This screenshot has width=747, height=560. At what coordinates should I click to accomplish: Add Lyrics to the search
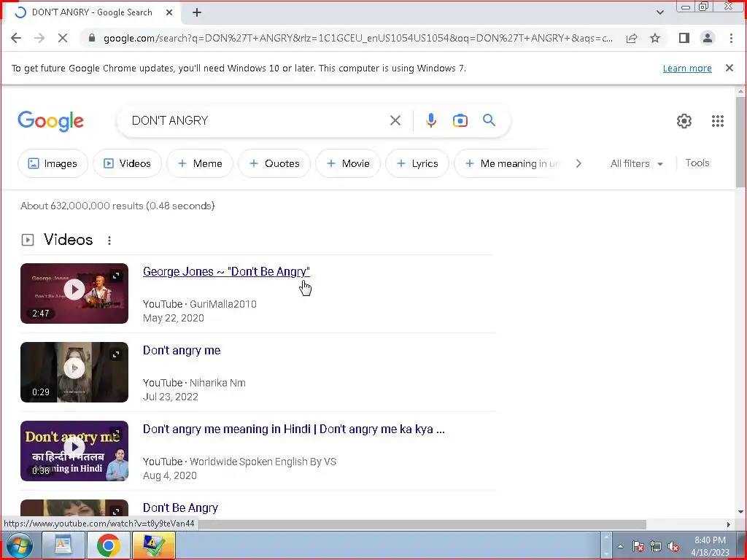417,163
